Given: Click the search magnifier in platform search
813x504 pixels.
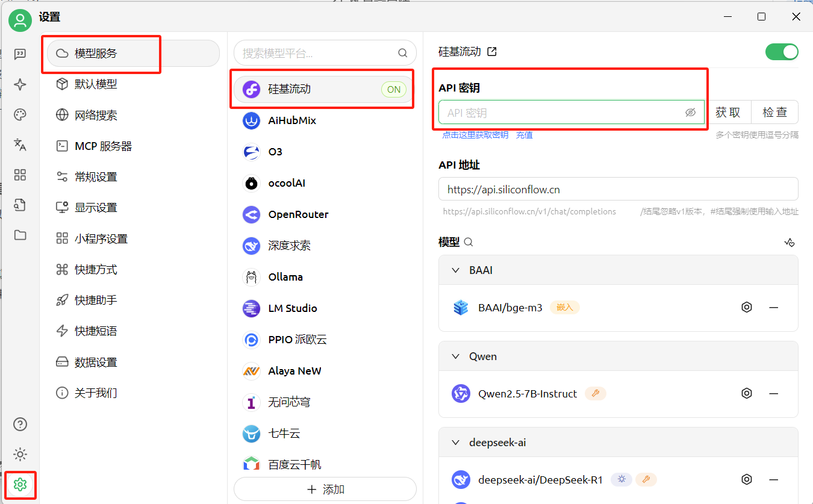Looking at the screenshot, I should point(403,53).
